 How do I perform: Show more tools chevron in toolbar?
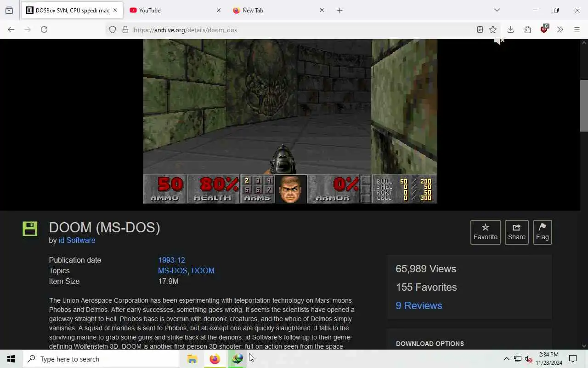point(560,29)
